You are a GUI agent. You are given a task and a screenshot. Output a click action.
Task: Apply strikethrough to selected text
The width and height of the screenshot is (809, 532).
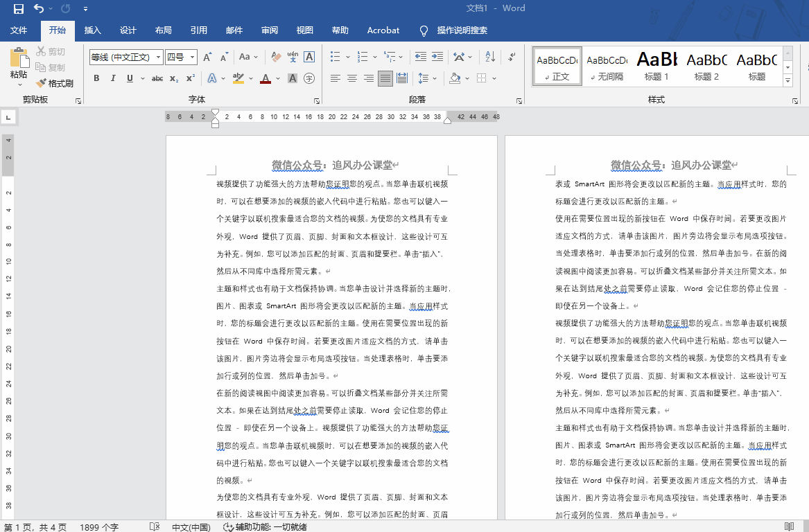(157, 78)
